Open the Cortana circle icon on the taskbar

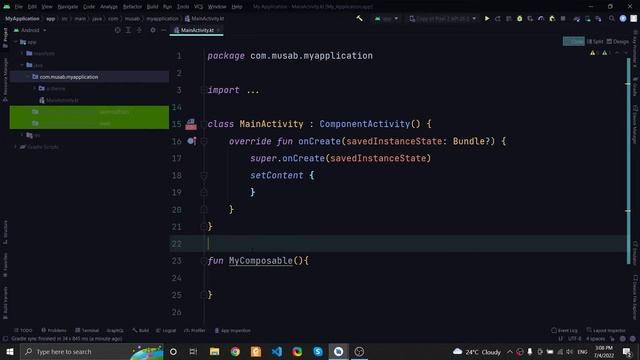click(x=173, y=351)
